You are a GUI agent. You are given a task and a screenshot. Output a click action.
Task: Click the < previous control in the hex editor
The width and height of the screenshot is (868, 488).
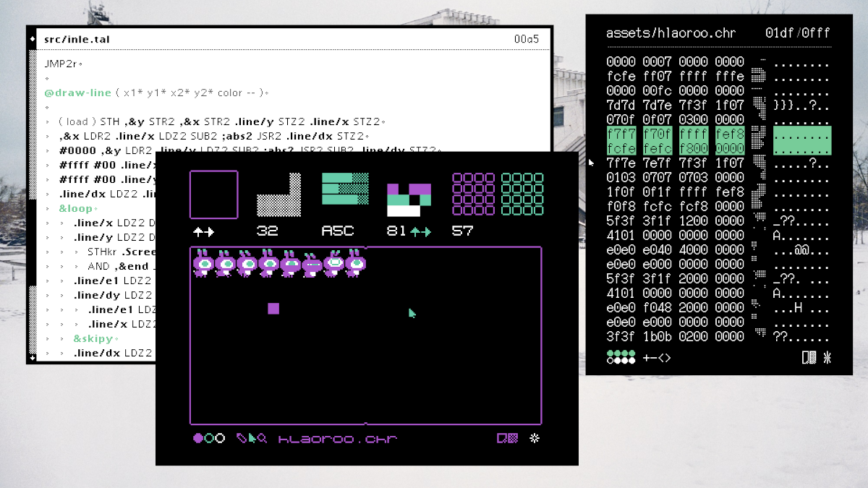(x=660, y=357)
